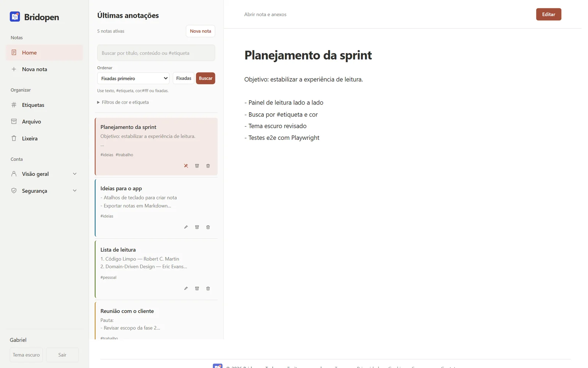This screenshot has height=368, width=588.
Task: Open the Lista de leitura note card
Action: (156, 269)
